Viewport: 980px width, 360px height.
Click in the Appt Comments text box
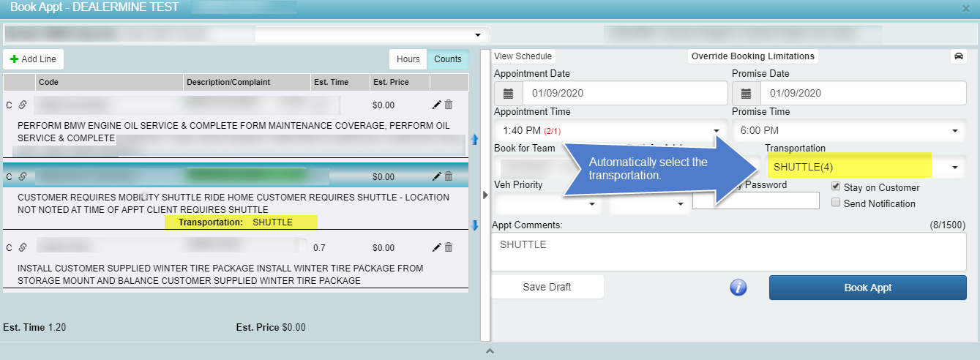(x=728, y=252)
